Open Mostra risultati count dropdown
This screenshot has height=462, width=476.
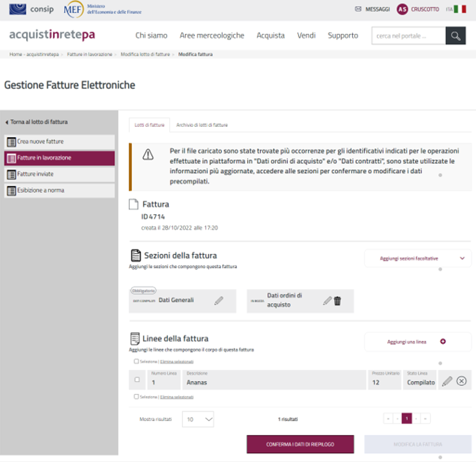[x=198, y=419]
